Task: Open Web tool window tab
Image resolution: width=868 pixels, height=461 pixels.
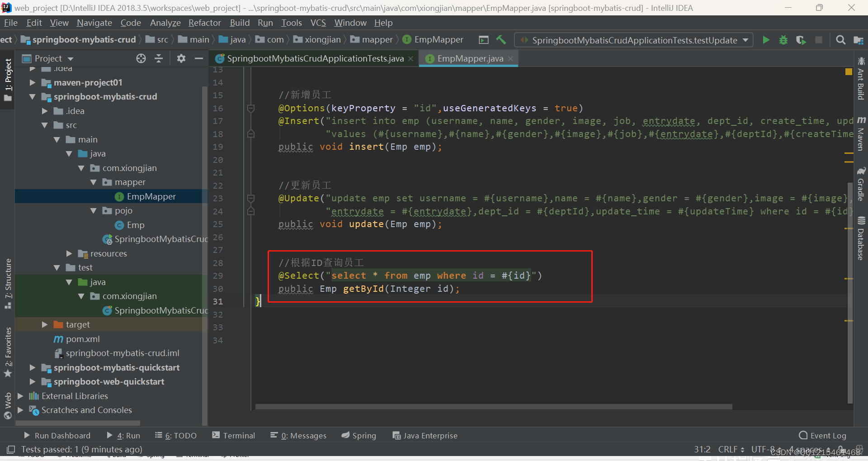Action: click(8, 406)
